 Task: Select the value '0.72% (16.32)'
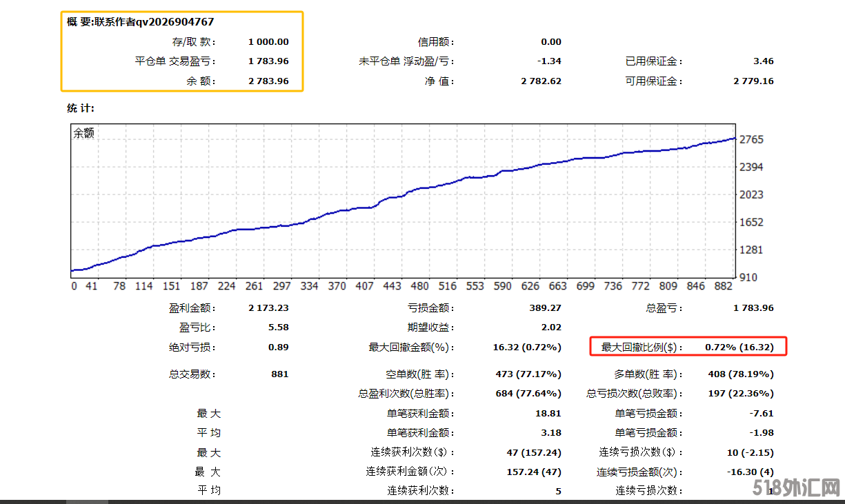739,347
